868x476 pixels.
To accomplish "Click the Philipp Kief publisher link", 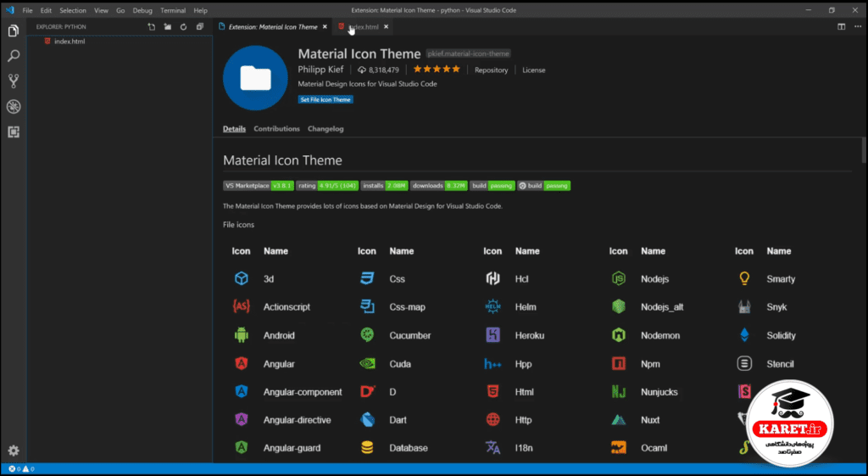I will [320, 70].
